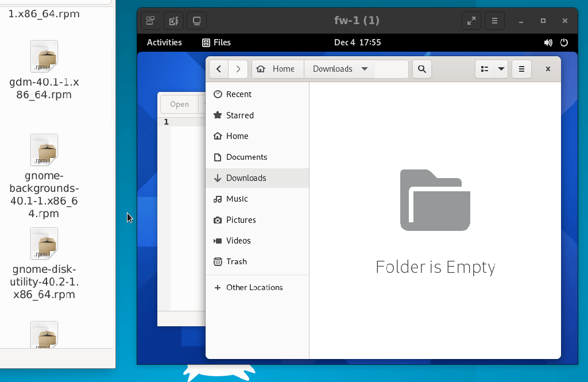The image size is (588, 382).
Task: Open the Files app menu in the top bar
Action: pos(216,43)
